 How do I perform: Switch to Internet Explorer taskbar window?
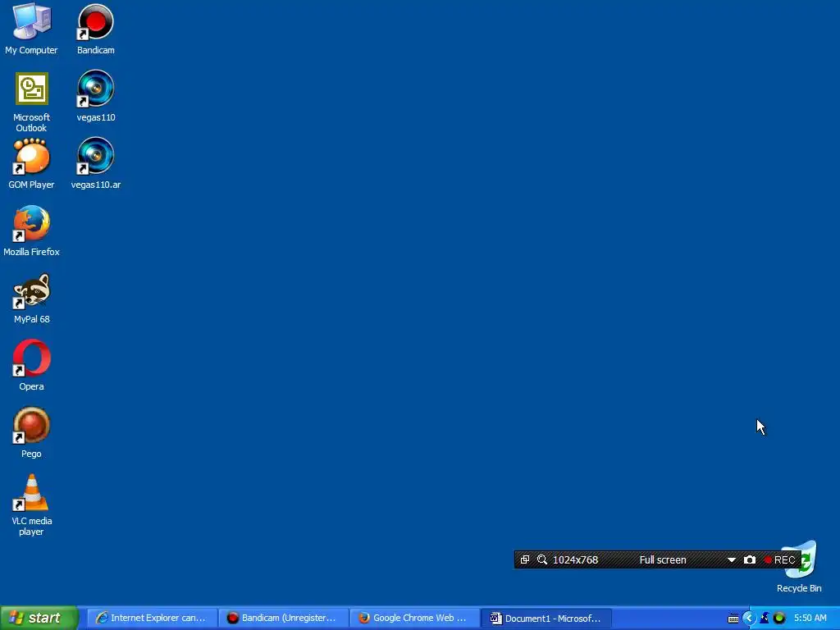pyautogui.click(x=151, y=619)
